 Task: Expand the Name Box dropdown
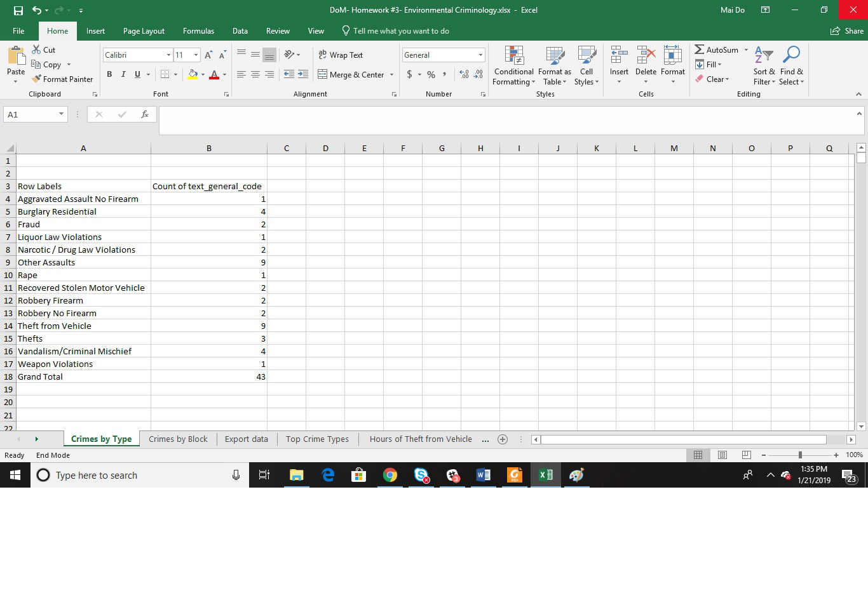(x=61, y=114)
